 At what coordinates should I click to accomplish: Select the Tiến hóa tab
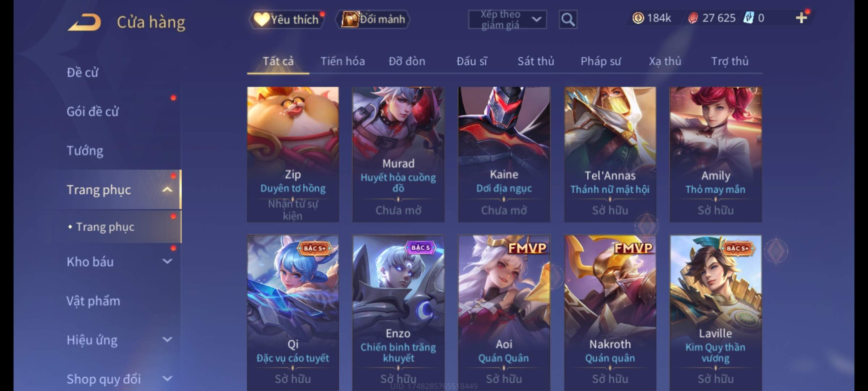tap(342, 61)
